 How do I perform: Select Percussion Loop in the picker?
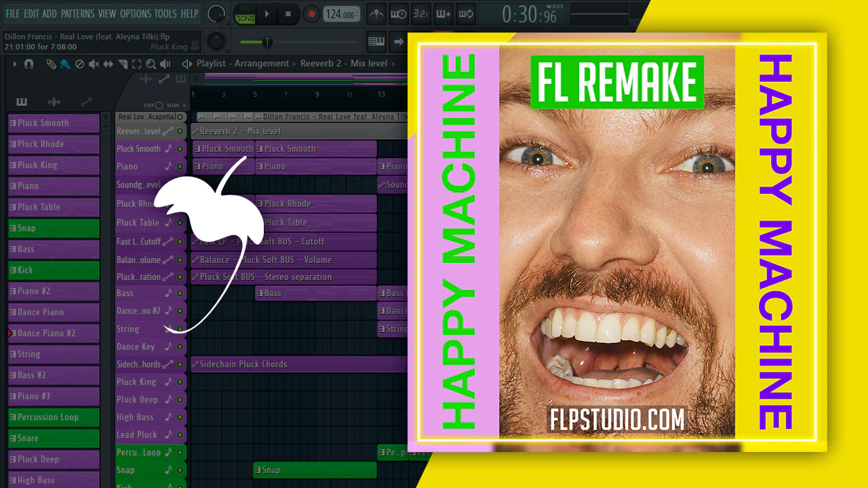pyautogui.click(x=54, y=418)
